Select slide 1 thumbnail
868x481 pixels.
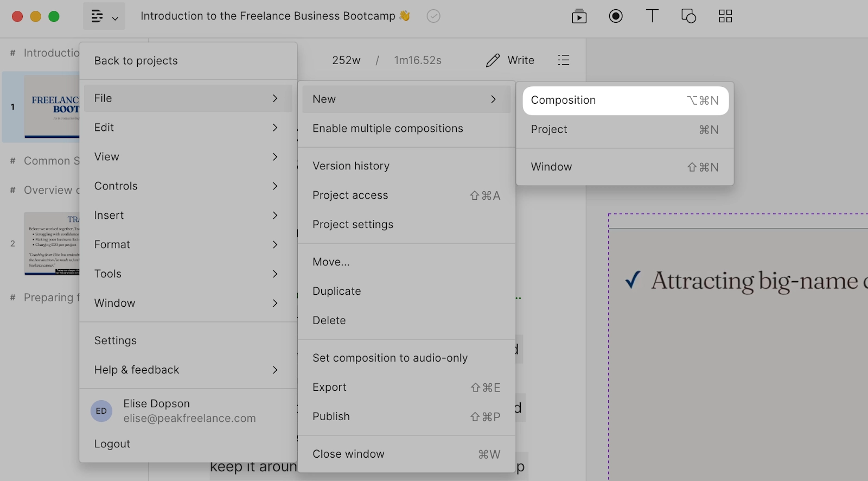tap(52, 107)
